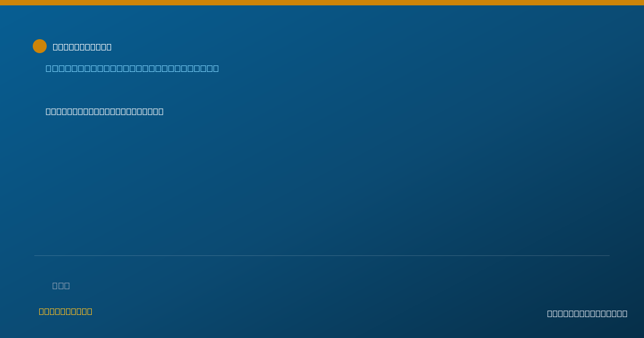
Task: Click the last character box of the white body line
Action: [x=161, y=112]
